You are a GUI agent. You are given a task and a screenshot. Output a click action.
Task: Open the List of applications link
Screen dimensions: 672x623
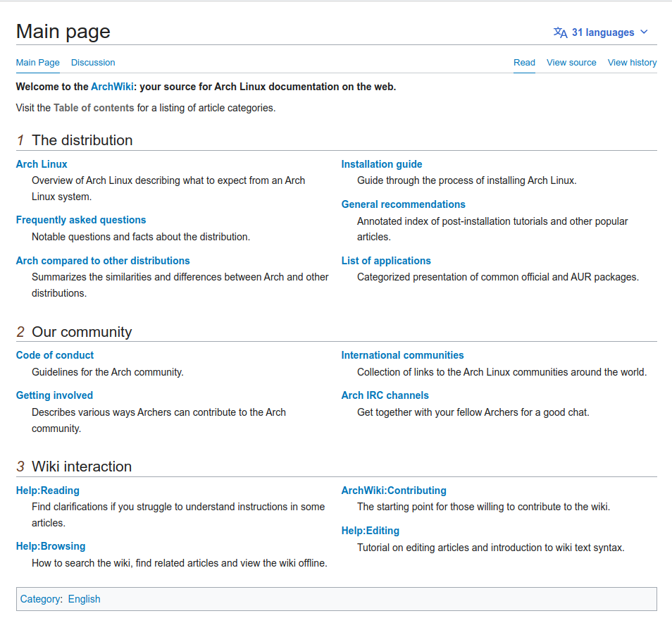click(386, 261)
